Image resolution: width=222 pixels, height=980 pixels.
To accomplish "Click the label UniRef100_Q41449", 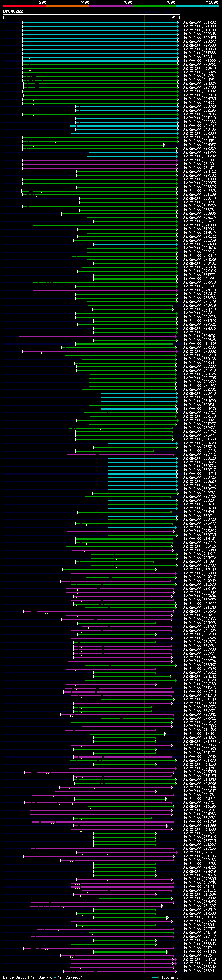I will tap(199, 932).
